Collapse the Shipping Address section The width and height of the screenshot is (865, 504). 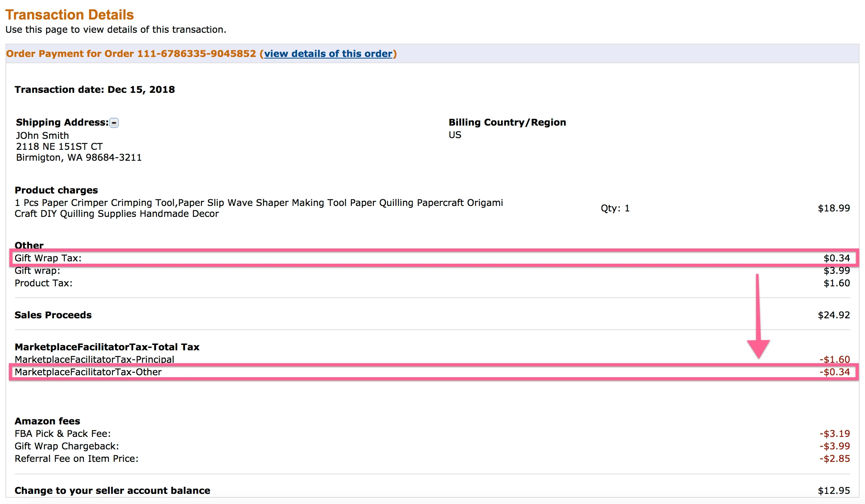114,123
